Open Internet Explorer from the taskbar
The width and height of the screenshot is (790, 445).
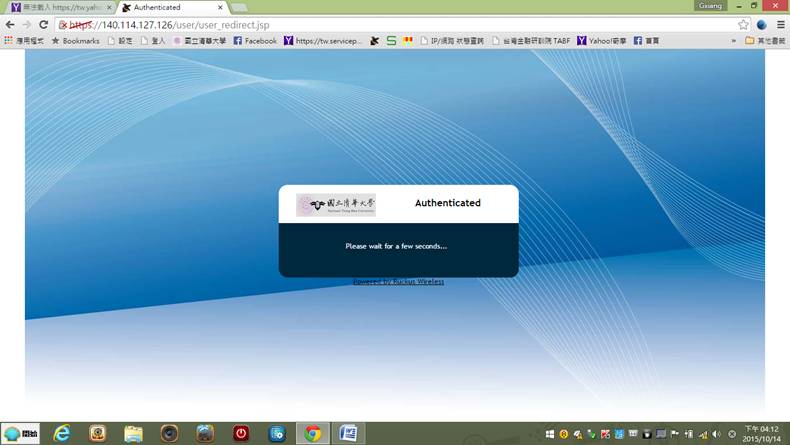point(62,433)
